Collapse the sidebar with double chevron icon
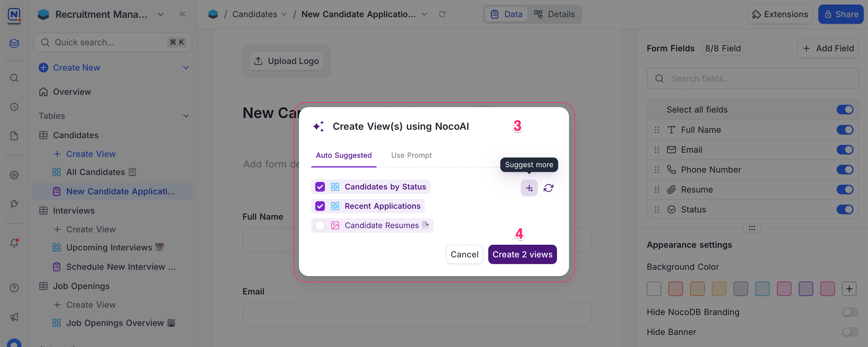Screen dimensions: 868x347 182,14
